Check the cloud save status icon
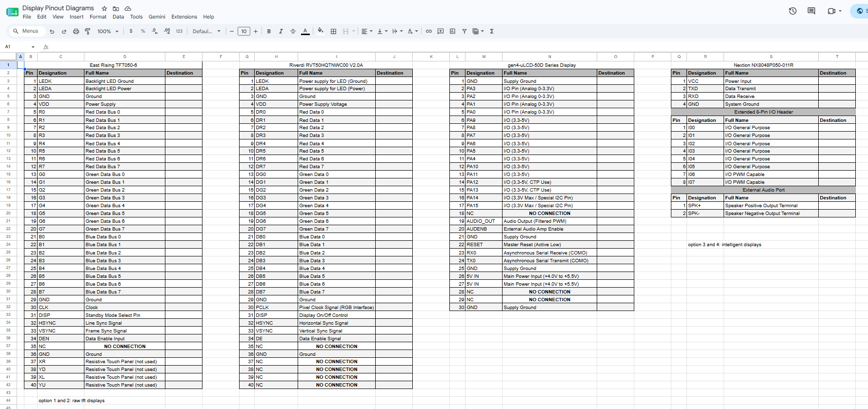This screenshot has width=868, height=409. [x=128, y=8]
